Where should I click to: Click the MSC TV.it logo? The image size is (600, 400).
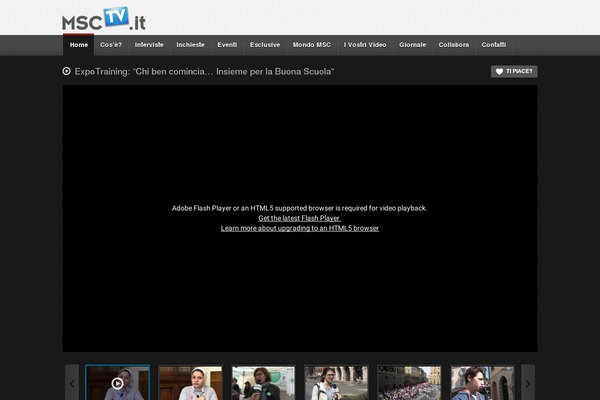coord(104,19)
